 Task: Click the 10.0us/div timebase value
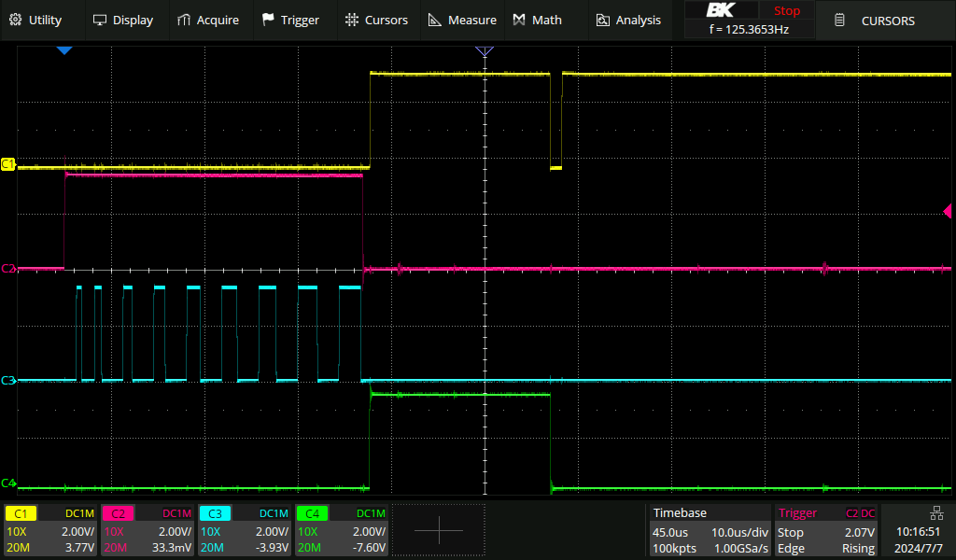739,532
